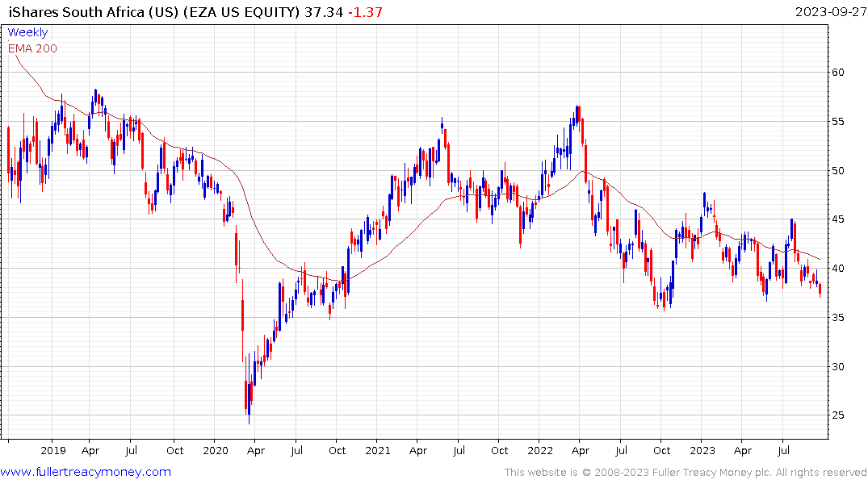Image resolution: width=868 pixels, height=484 pixels.
Task: Click the y-axis label 40
Action: [x=837, y=269]
